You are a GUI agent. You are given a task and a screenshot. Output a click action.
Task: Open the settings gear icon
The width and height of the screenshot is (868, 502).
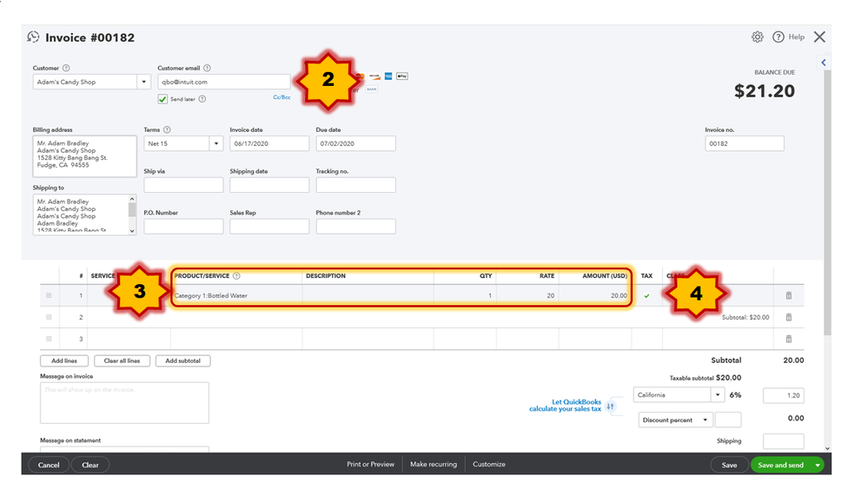(x=758, y=37)
